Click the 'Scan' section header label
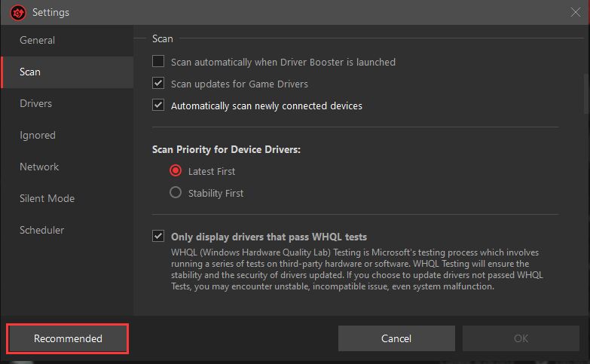The image size is (590, 364). click(x=163, y=38)
